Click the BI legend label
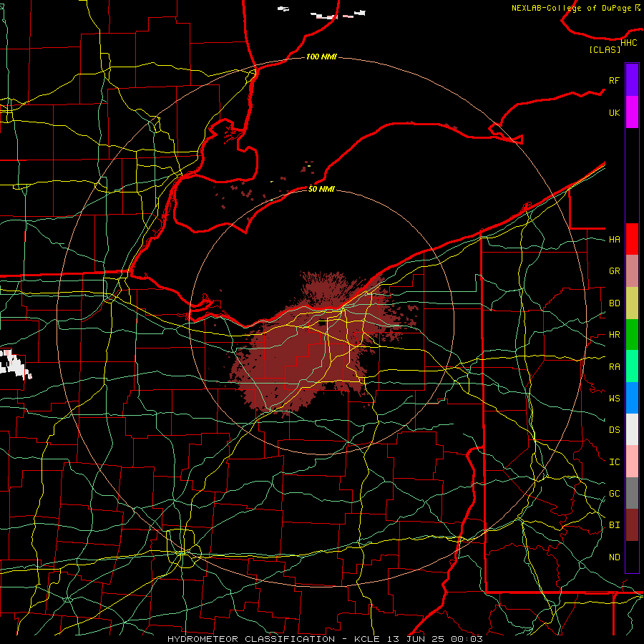Viewport: 644px width, 644px height. click(x=614, y=525)
